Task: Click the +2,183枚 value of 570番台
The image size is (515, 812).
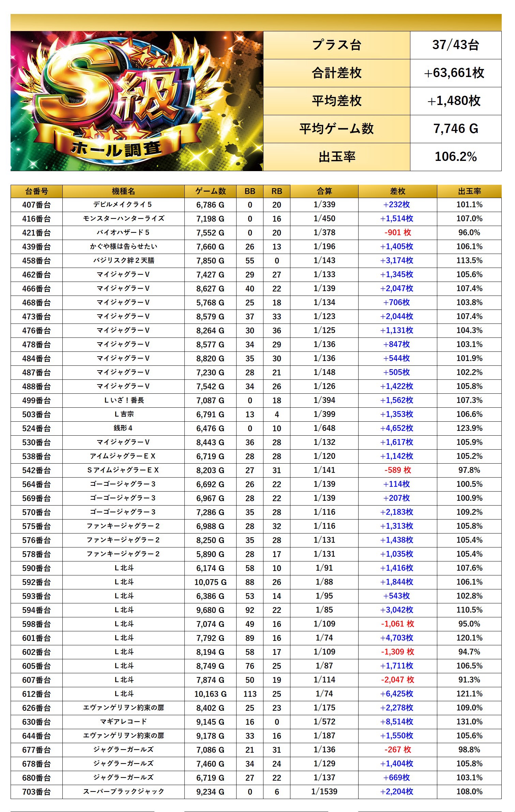Action: (x=397, y=512)
